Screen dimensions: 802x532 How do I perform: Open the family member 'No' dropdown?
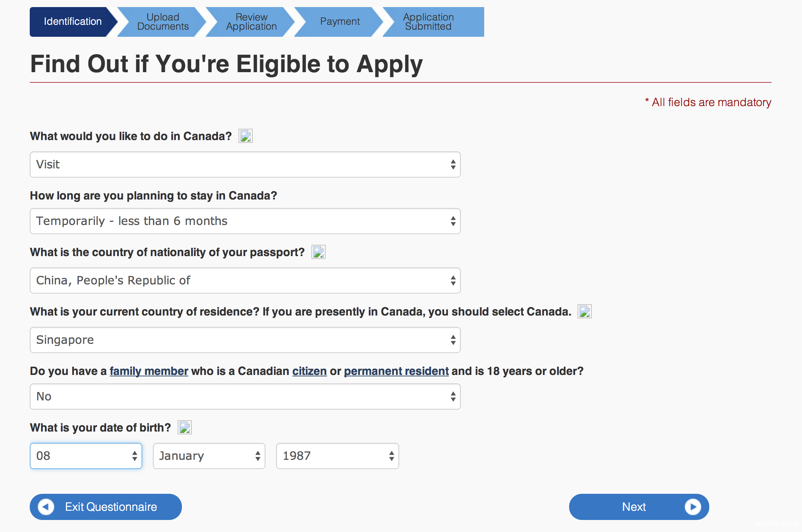pyautogui.click(x=245, y=397)
